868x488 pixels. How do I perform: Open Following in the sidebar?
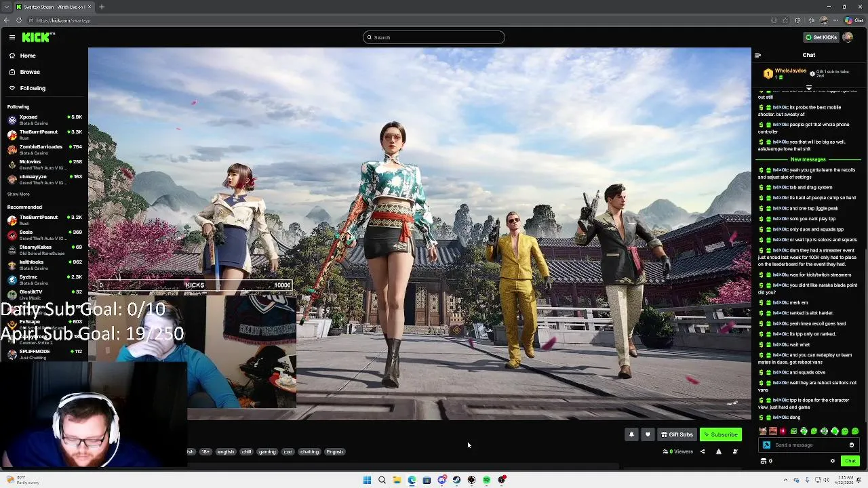(x=33, y=88)
